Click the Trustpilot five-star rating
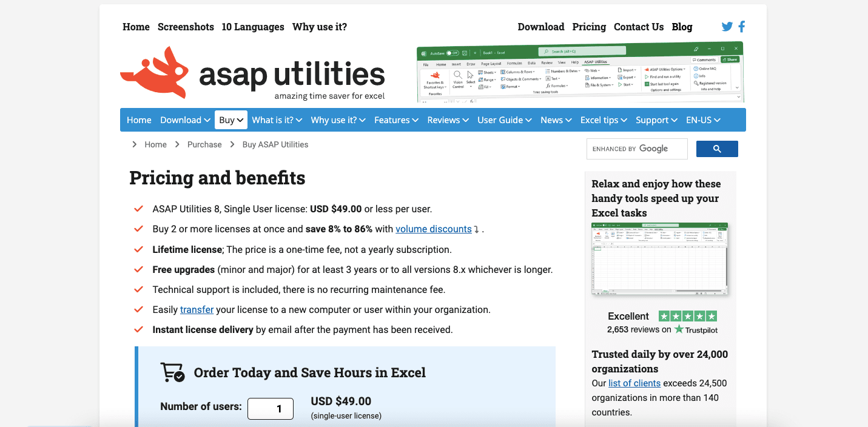Image resolution: width=868 pixels, height=427 pixels. tap(688, 316)
